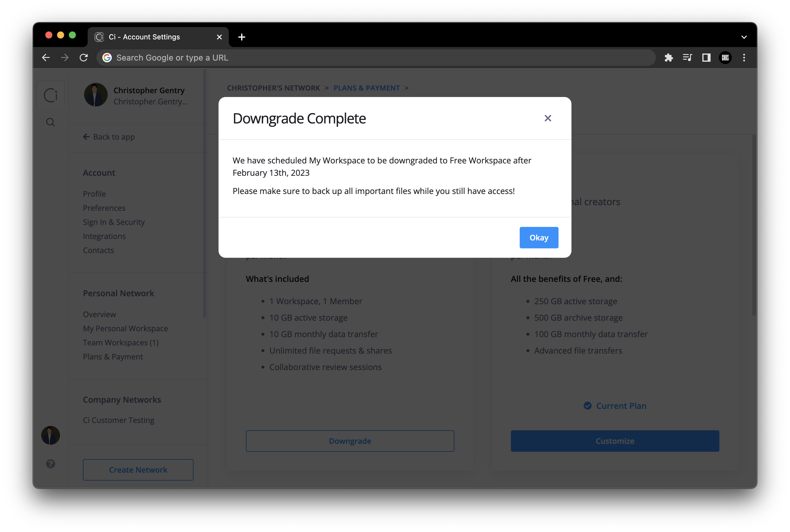Viewport: 790px width, 532px height.
Task: Close the Downgrade Complete dialog with X
Action: (548, 118)
